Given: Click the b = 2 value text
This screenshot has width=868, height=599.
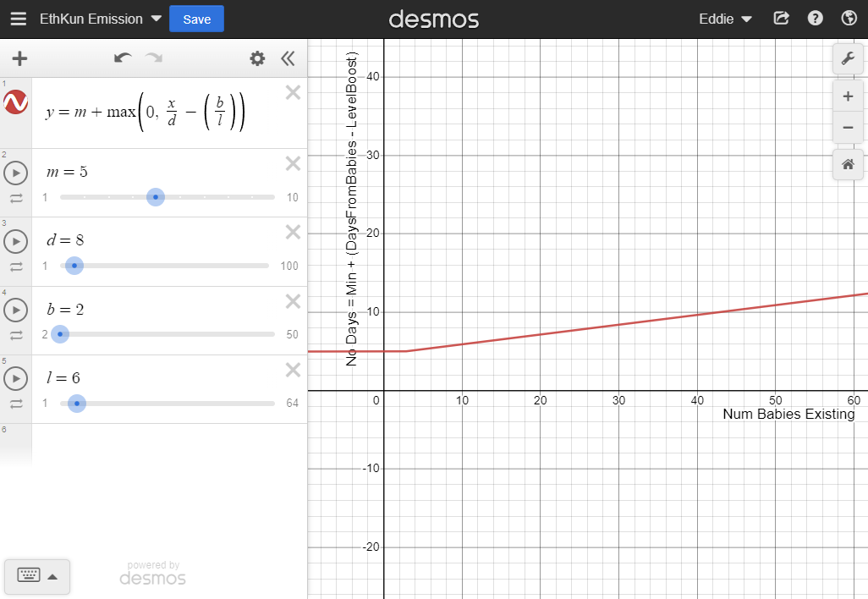Looking at the screenshot, I should (65, 309).
